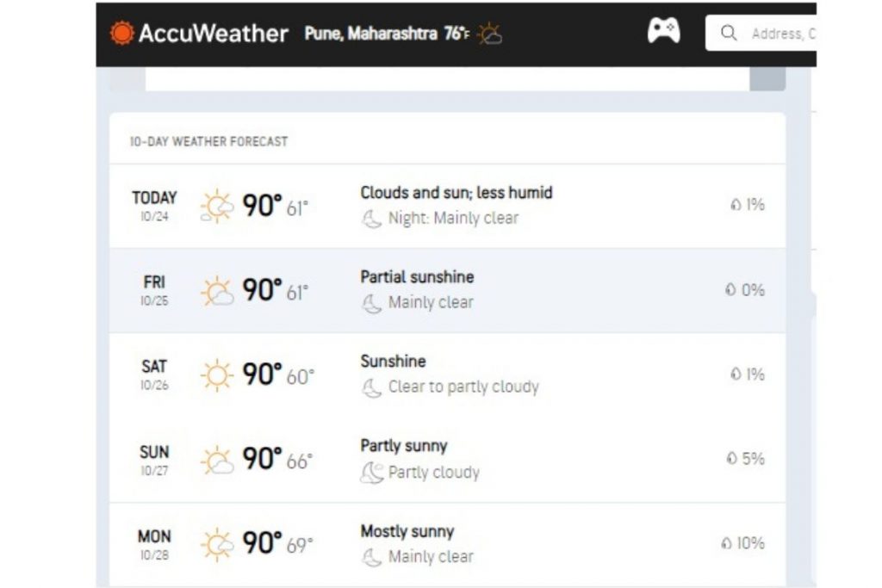Open the MON 10/28 Mostly sunny forecast

[447, 544]
